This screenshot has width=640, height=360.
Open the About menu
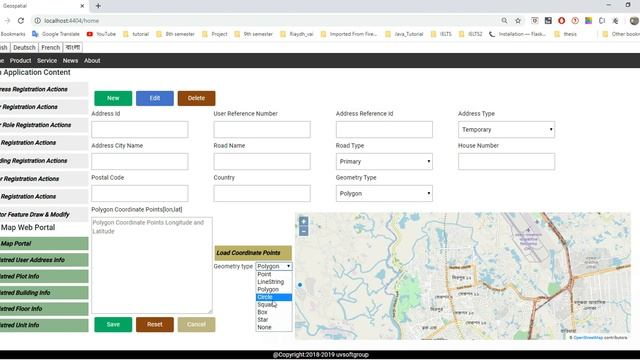[x=92, y=60]
